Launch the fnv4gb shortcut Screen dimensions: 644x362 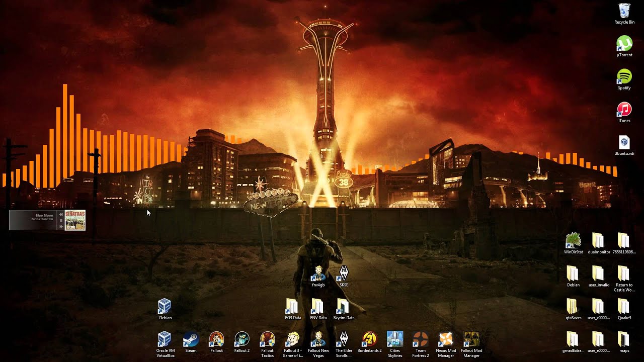pos(318,276)
